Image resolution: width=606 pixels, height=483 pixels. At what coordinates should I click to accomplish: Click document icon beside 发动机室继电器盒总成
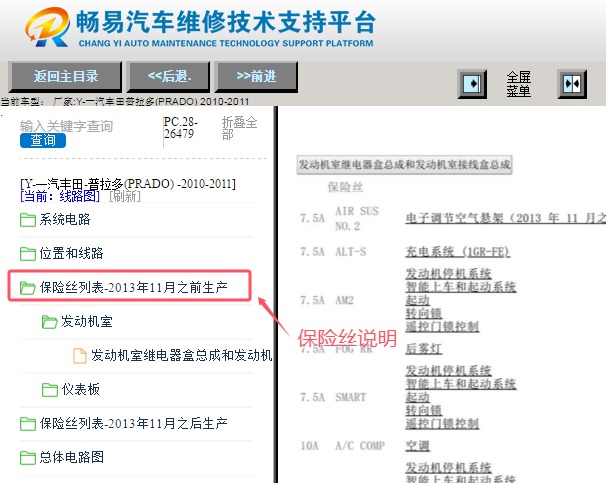[x=80, y=355]
